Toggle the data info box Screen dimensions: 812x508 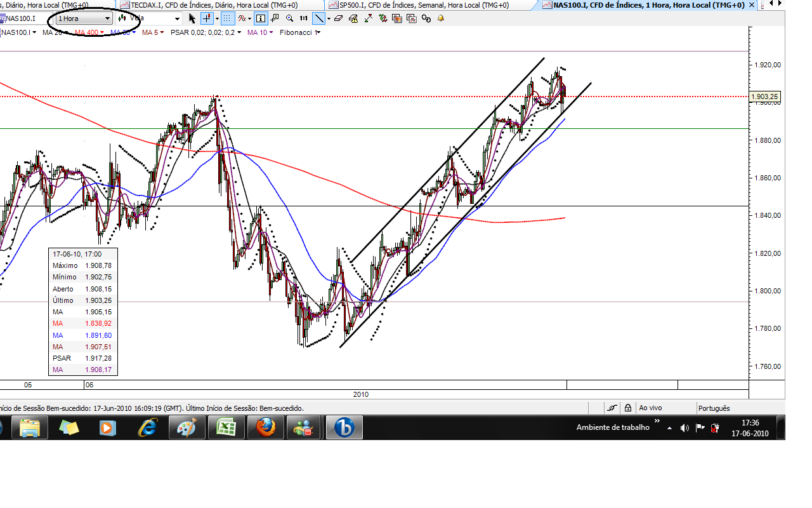261,18
